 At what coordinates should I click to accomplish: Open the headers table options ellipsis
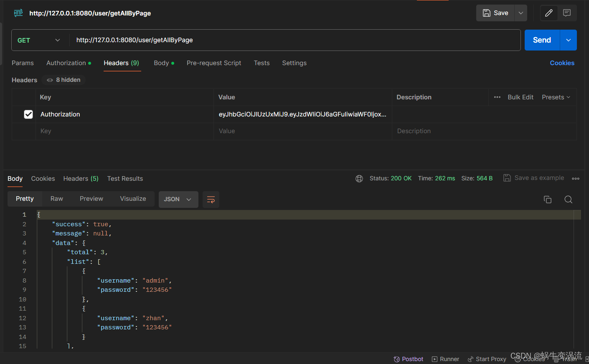pyautogui.click(x=497, y=97)
